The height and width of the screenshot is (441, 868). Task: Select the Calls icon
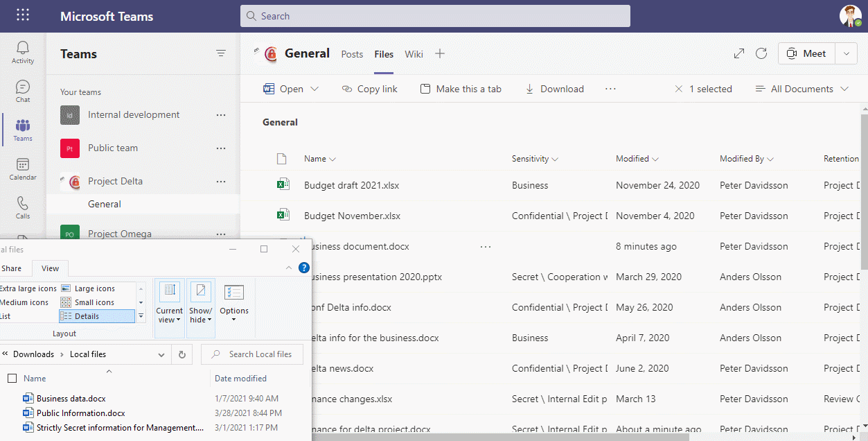tap(22, 207)
